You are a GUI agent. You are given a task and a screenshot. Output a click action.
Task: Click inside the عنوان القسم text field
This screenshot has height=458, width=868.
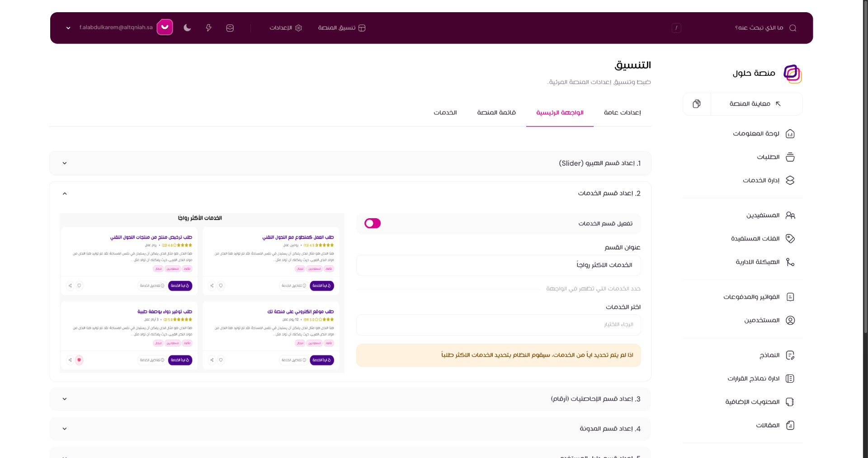(x=497, y=266)
